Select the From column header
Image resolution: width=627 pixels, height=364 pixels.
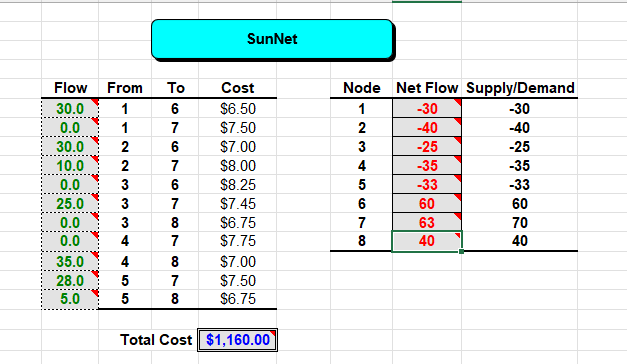125,88
